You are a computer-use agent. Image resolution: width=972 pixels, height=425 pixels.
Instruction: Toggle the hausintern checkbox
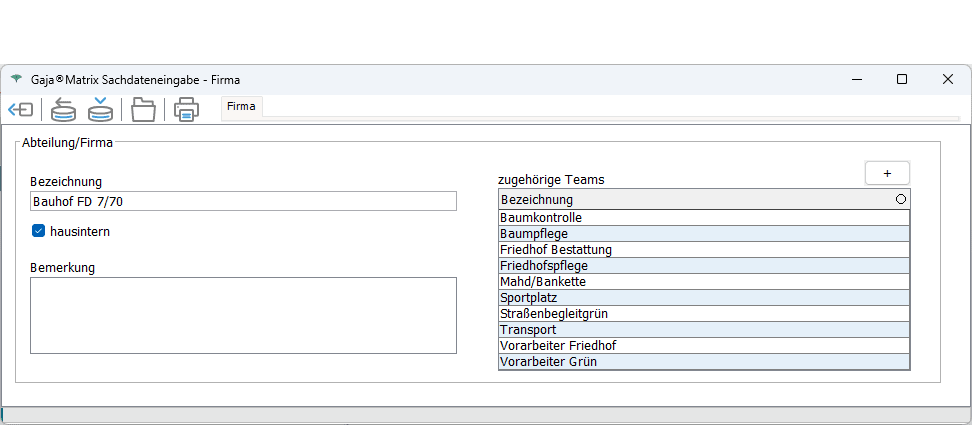click(39, 231)
